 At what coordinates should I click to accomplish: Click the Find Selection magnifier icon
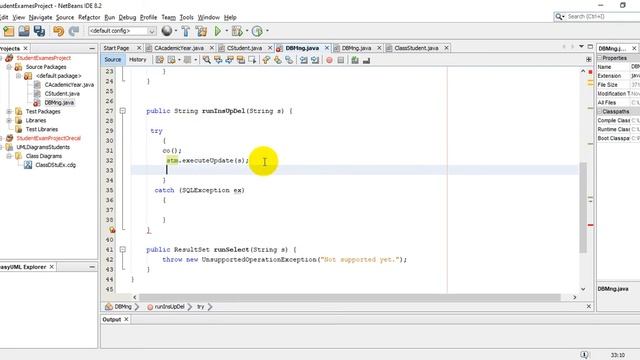point(207,60)
